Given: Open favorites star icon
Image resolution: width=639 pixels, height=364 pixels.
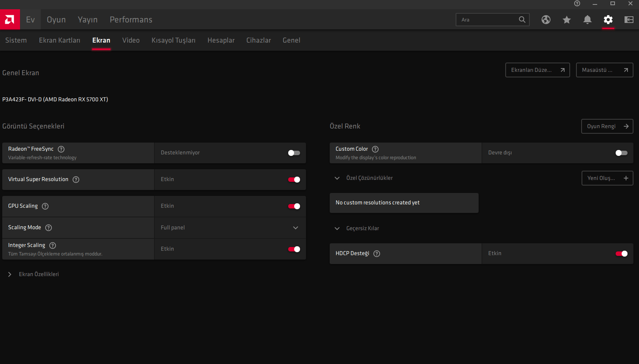Looking at the screenshot, I should point(566,20).
